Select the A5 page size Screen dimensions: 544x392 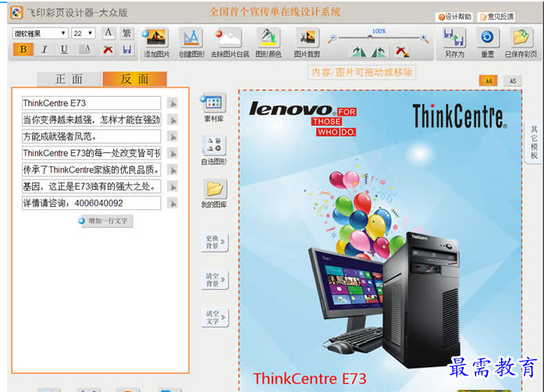(x=513, y=81)
